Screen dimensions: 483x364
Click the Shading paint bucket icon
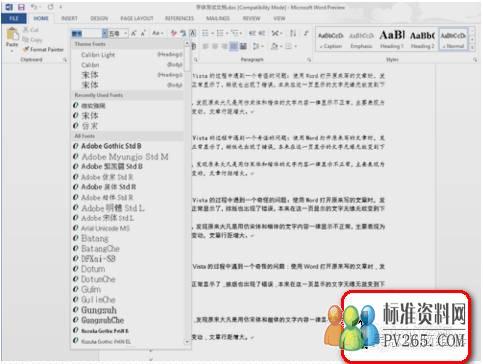click(276, 46)
